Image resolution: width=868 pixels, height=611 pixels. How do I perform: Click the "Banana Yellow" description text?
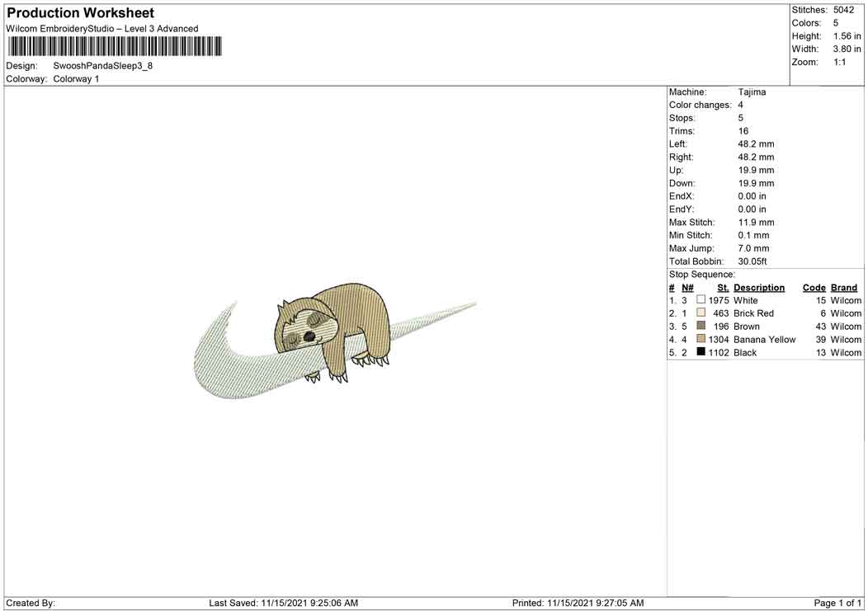click(765, 340)
